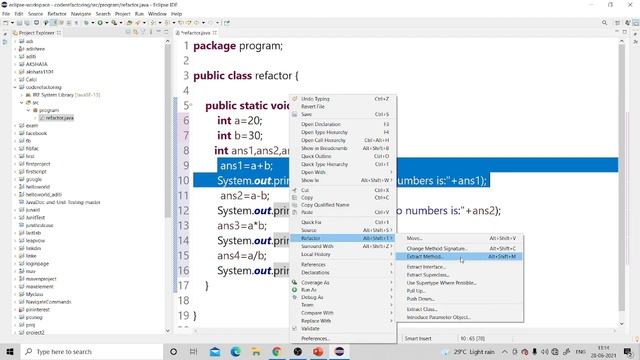Click Coverage As icon in context menu

point(294,282)
